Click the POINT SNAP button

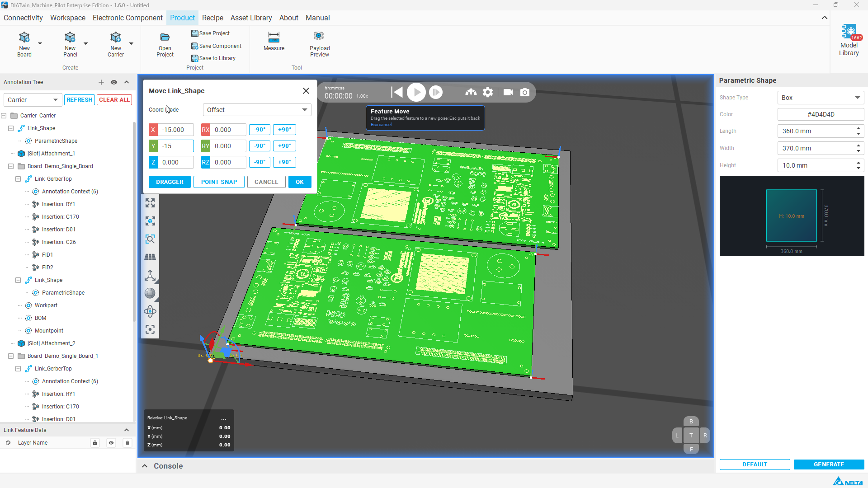pyautogui.click(x=219, y=182)
